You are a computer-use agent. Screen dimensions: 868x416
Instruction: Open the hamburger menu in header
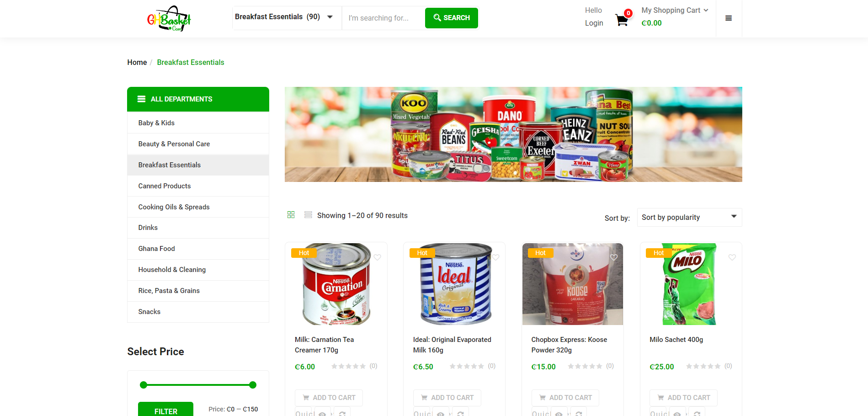pos(729,18)
